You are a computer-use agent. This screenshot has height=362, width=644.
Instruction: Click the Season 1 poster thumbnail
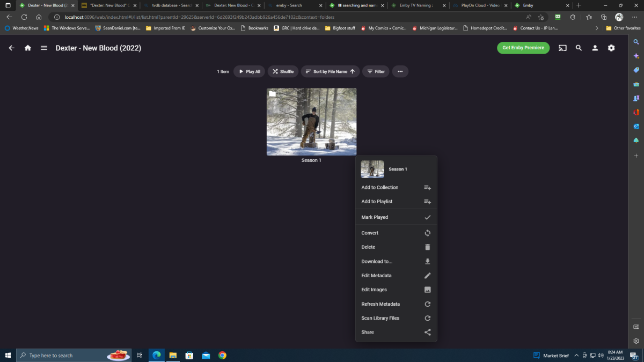(x=311, y=122)
